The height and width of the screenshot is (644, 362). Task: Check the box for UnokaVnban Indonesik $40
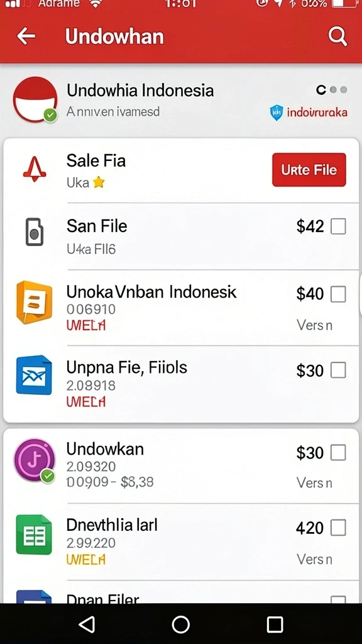click(338, 294)
